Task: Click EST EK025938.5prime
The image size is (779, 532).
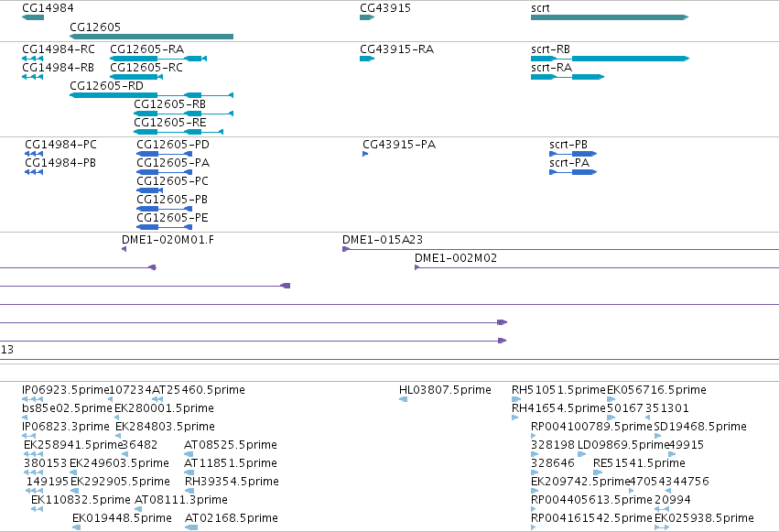Action: point(662,527)
